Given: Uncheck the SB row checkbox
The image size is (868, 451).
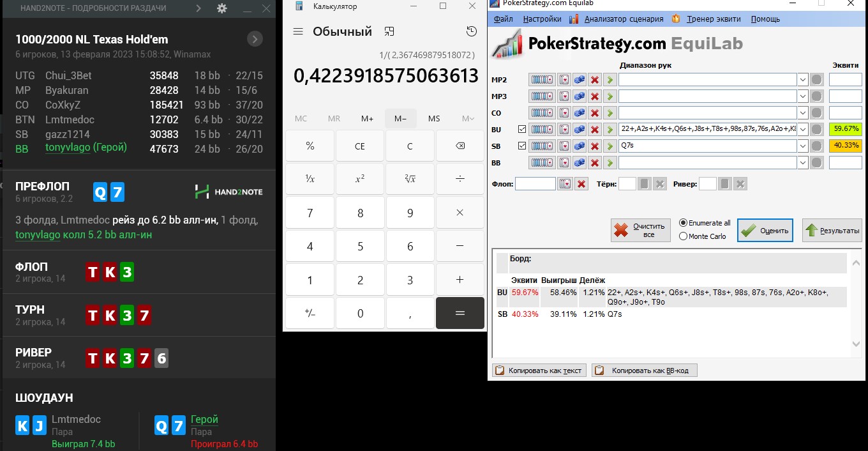Looking at the screenshot, I should pyautogui.click(x=522, y=146).
